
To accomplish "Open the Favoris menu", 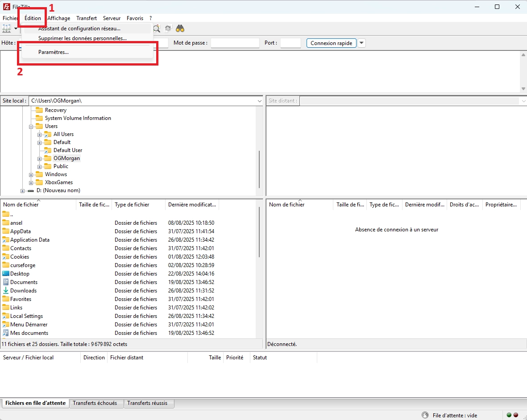I will (135, 18).
